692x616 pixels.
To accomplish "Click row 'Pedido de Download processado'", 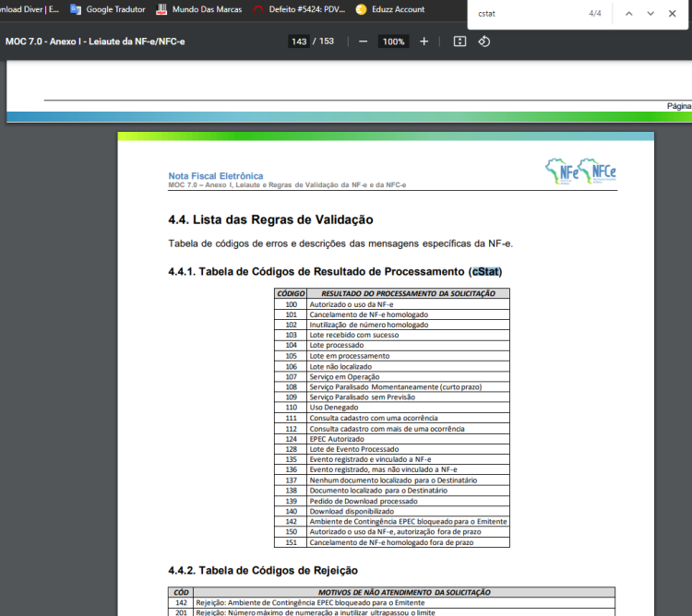I will [x=392, y=501].
